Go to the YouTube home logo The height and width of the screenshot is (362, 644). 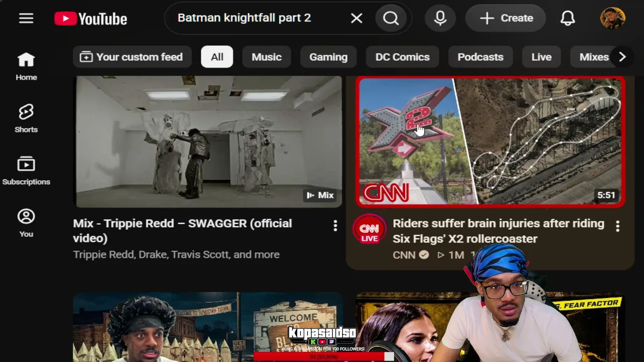pyautogui.click(x=91, y=19)
